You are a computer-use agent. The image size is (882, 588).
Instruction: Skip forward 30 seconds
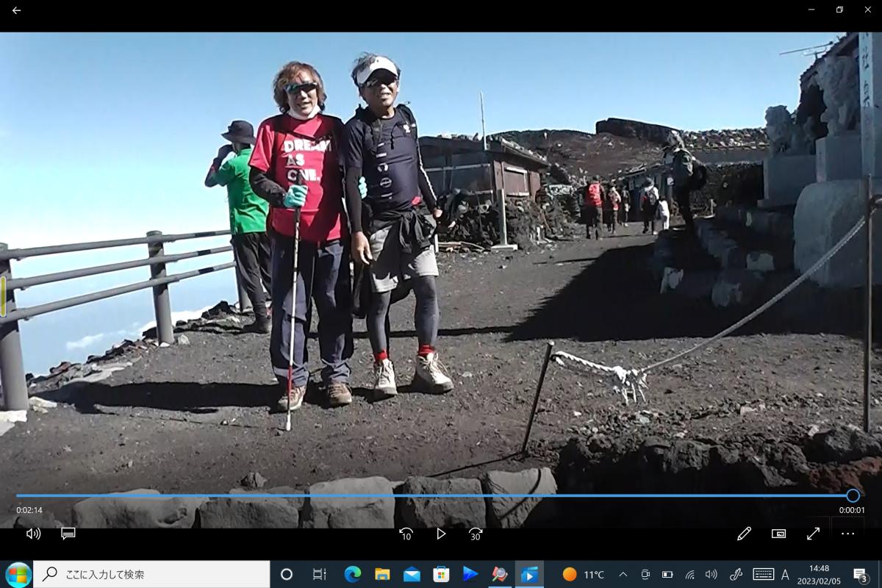pyautogui.click(x=476, y=534)
